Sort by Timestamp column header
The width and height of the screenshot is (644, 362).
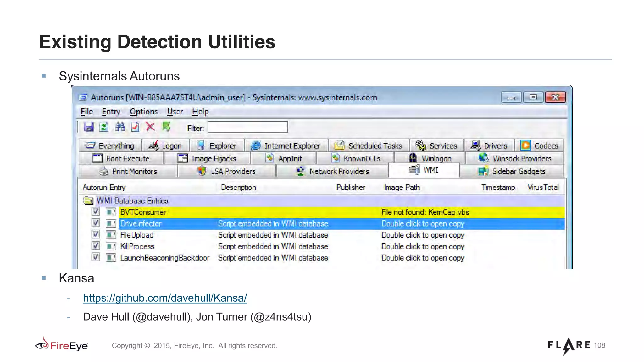pyautogui.click(x=498, y=187)
